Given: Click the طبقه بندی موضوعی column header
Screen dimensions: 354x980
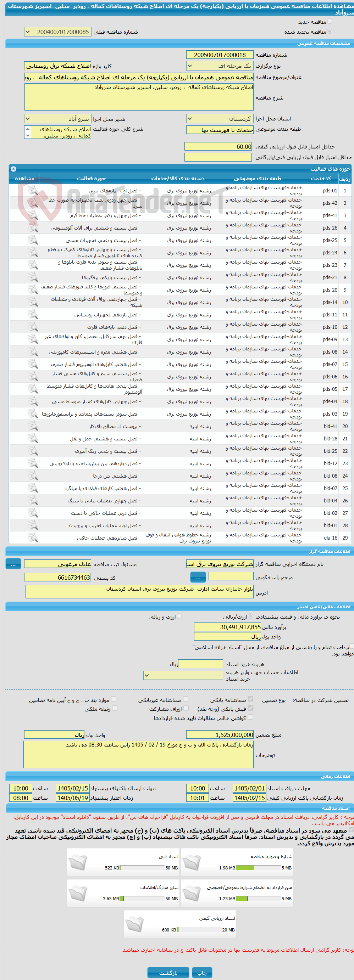Looking at the screenshot, I should click(258, 179).
